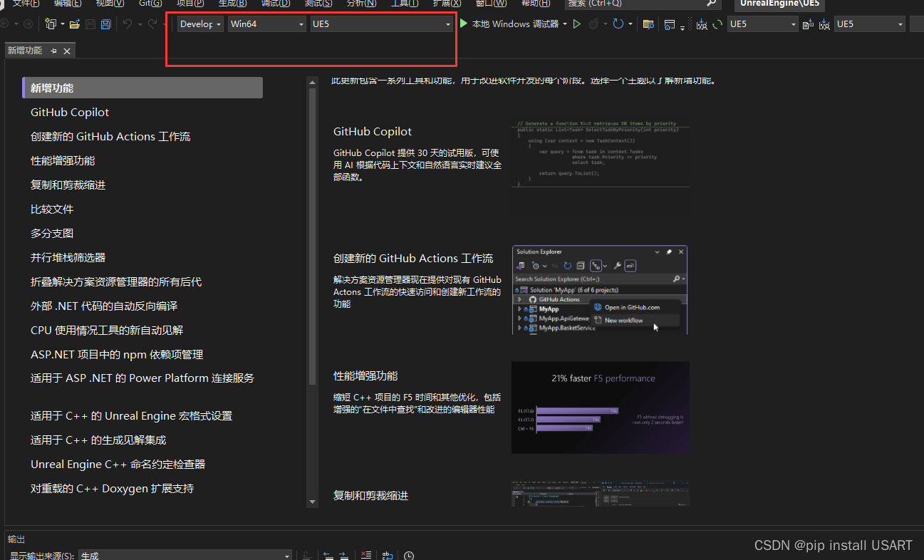Viewport: 924px width, 560px height.
Task: Open the Win64 platform dropdown
Action: [267, 24]
